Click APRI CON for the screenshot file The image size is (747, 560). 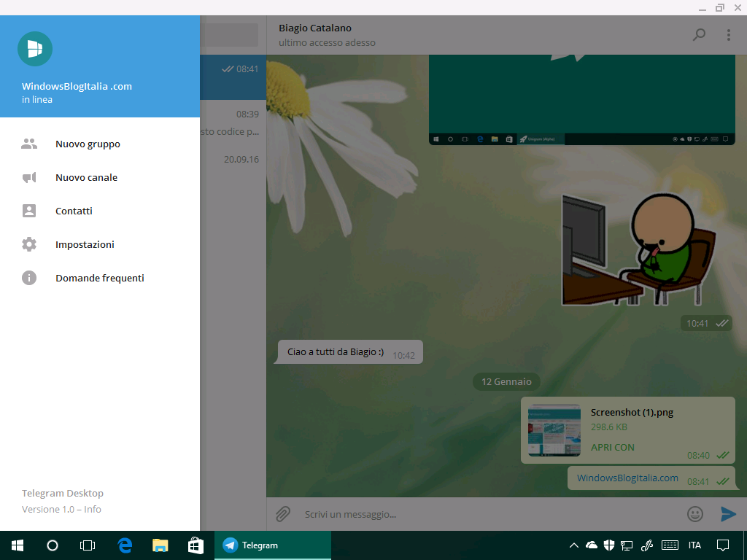pyautogui.click(x=613, y=447)
